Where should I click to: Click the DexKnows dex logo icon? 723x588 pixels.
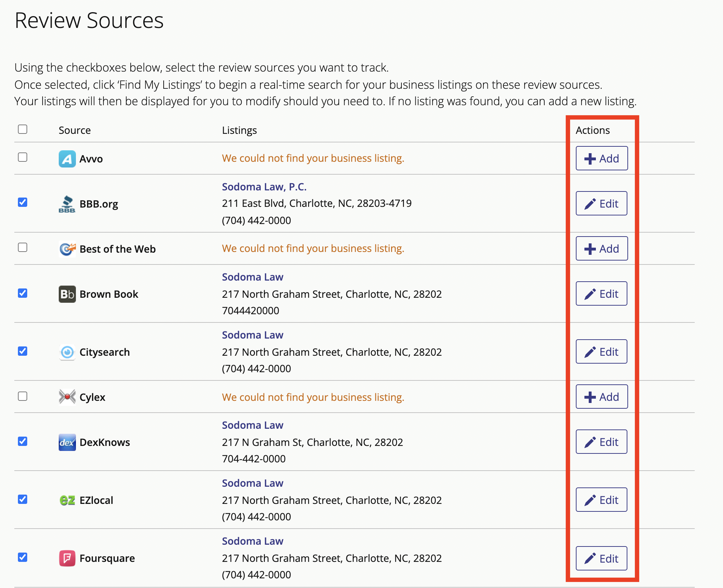click(67, 442)
